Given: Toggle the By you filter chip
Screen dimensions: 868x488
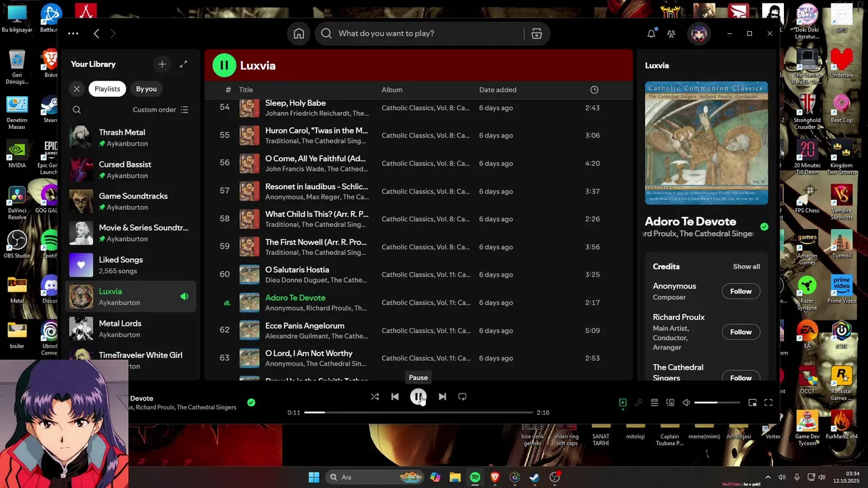Looking at the screenshot, I should (146, 89).
